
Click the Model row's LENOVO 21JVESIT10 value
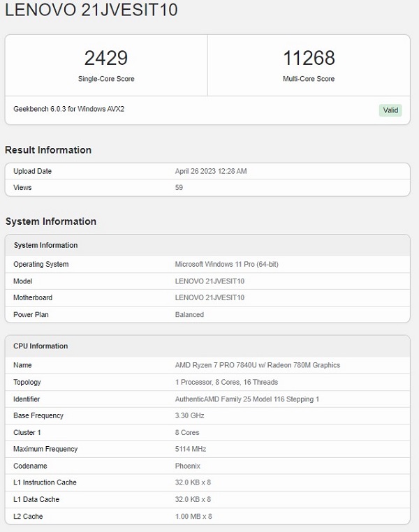(209, 281)
